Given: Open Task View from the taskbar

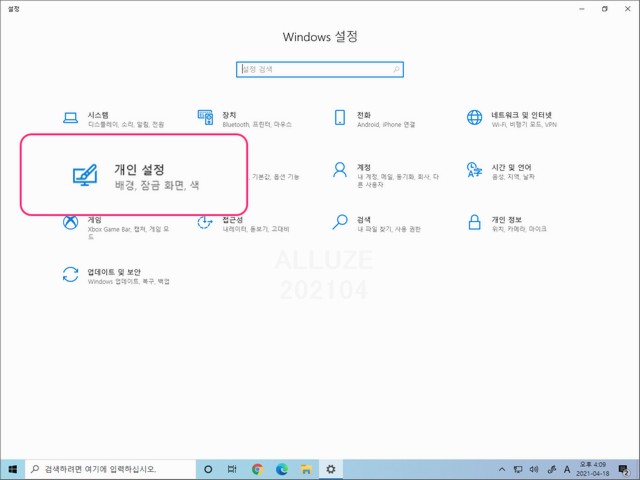Looking at the screenshot, I should [232, 469].
